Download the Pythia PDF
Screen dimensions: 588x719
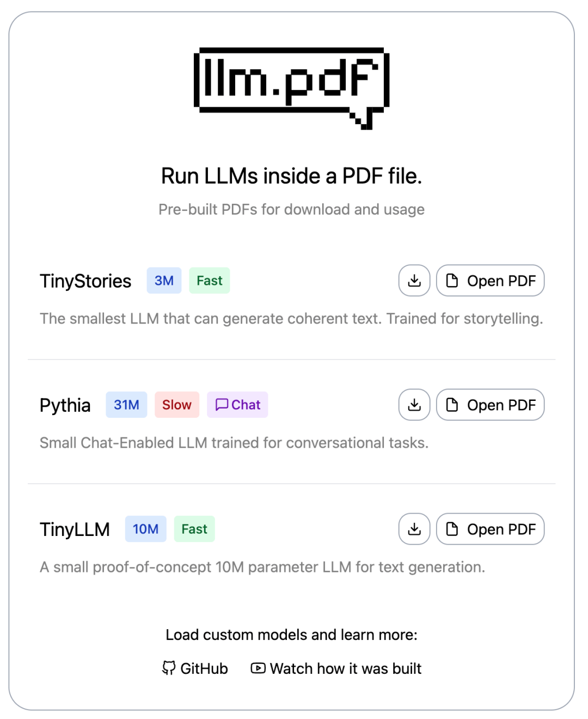[414, 405]
